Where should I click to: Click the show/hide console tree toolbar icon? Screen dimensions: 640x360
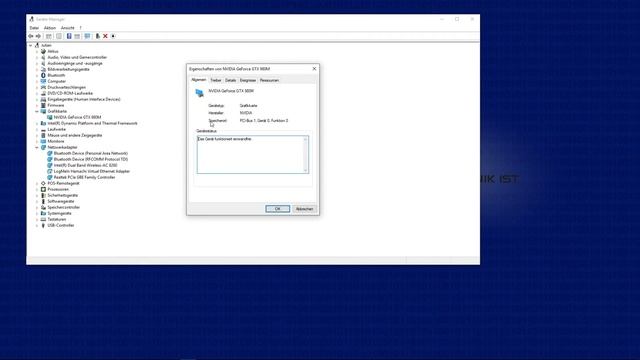pyautogui.click(x=49, y=36)
